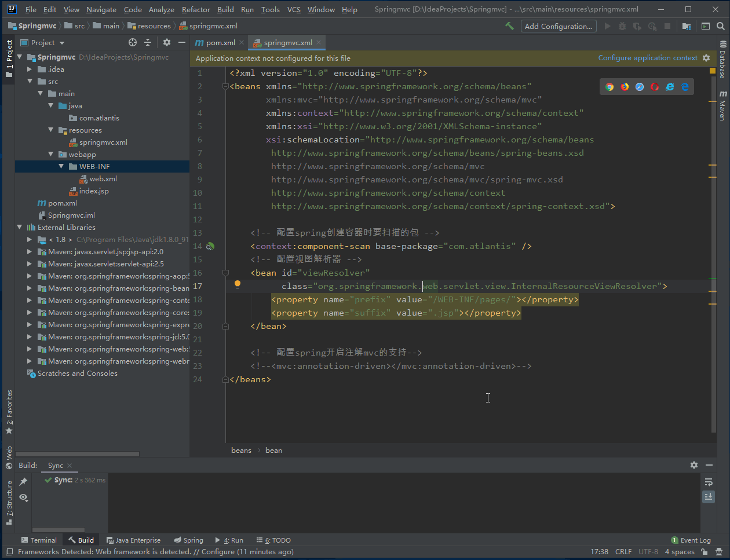
Task: Open in Opera browser icon
Action: point(655,87)
